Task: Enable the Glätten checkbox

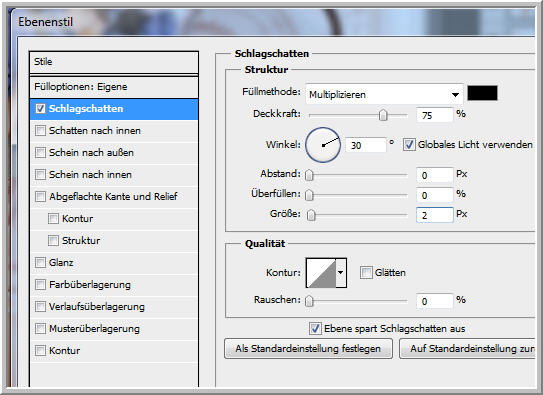Action: tap(366, 273)
